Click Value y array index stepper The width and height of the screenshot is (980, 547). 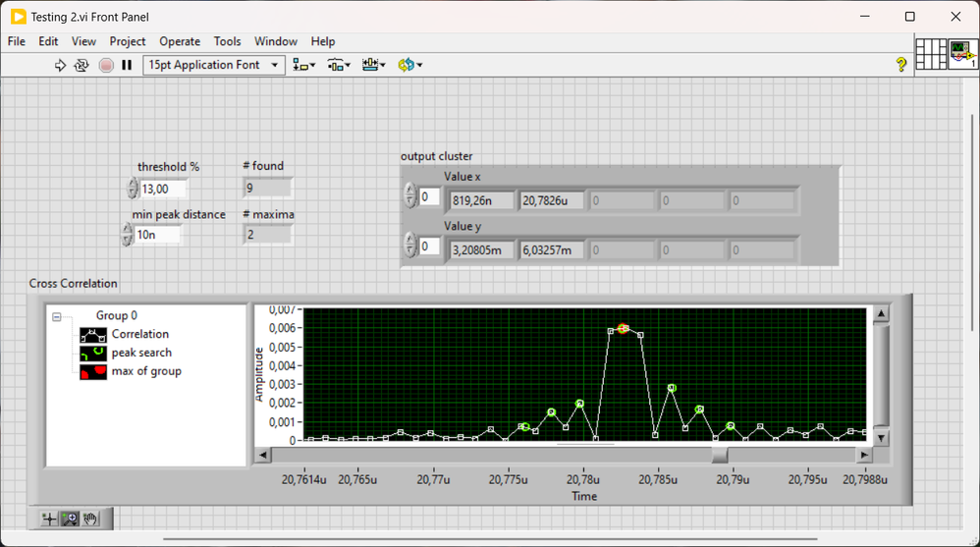tap(410, 244)
